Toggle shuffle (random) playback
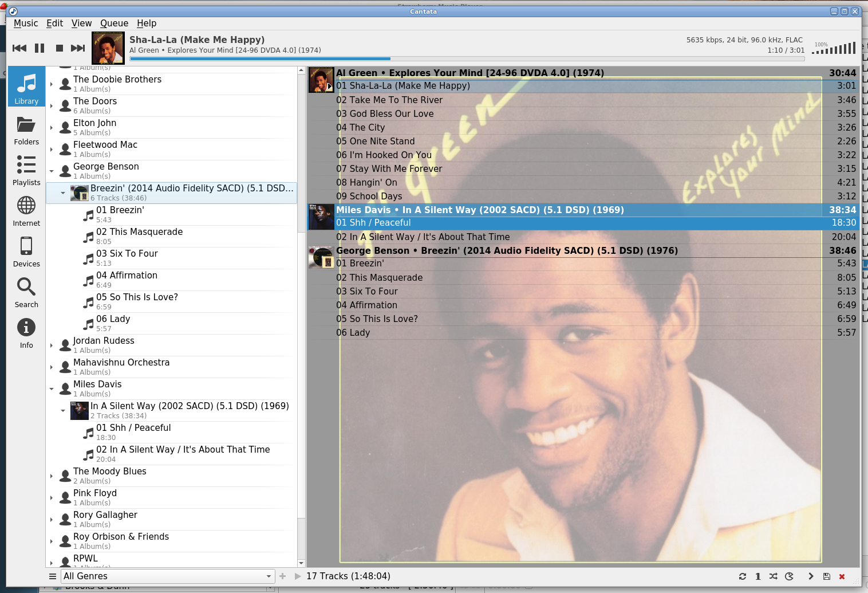Viewport: 868px width, 593px height. [x=774, y=576]
